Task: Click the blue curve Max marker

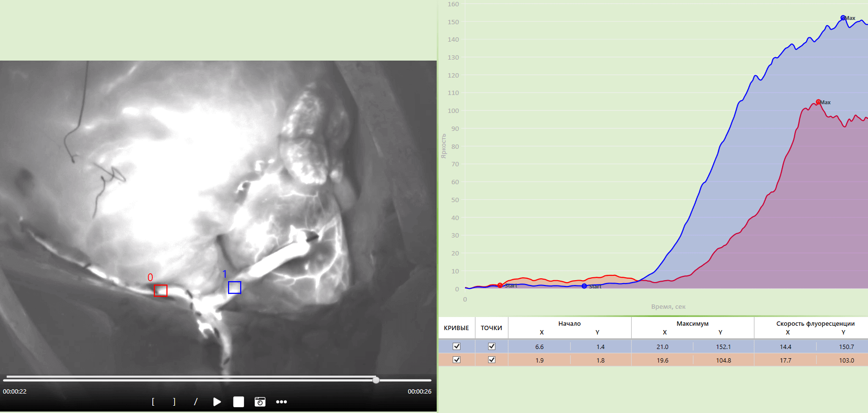Action: 843,18
